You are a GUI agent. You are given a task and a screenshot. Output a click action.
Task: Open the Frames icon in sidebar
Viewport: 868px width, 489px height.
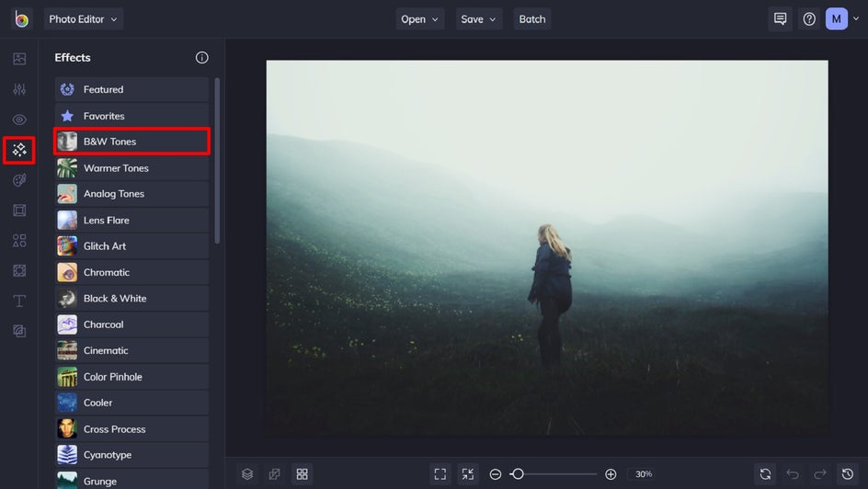point(19,210)
